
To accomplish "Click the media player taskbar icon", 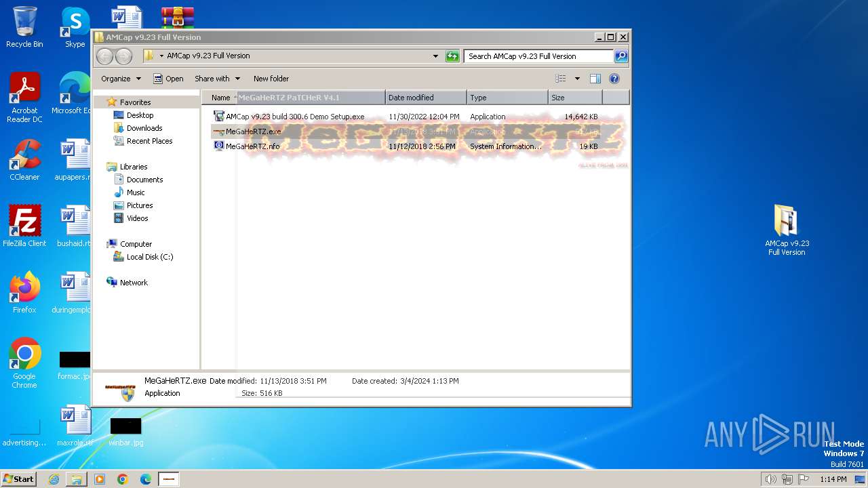I will 100,479.
